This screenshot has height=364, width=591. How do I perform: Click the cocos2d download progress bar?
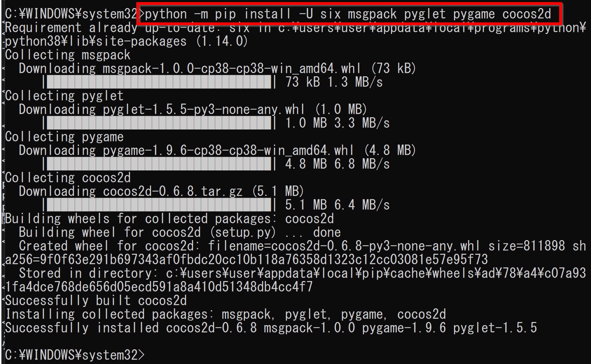click(x=159, y=205)
